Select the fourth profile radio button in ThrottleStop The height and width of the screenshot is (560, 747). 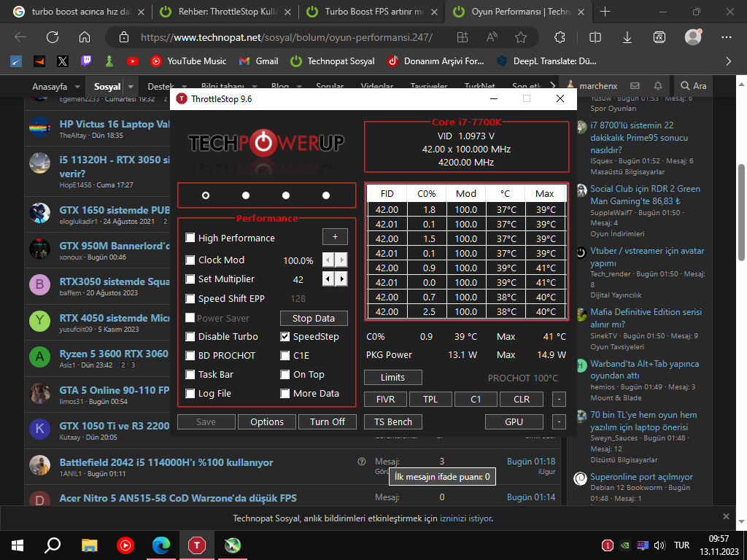pos(326,195)
